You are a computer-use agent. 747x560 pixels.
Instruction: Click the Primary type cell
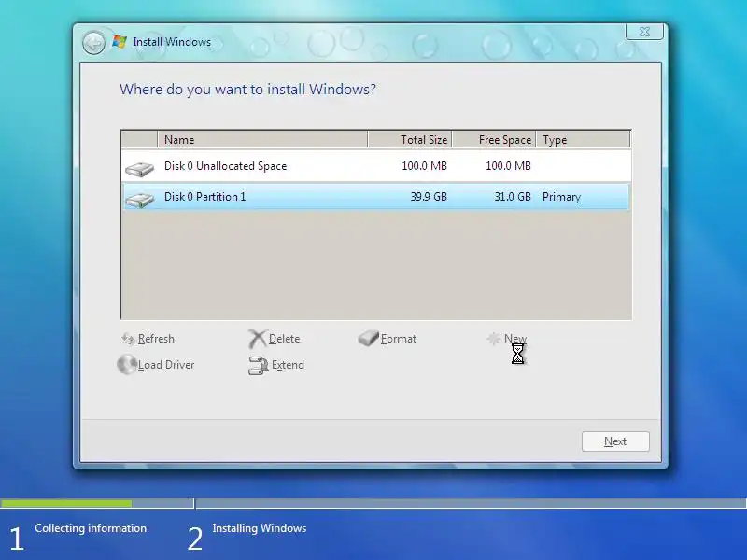point(561,197)
